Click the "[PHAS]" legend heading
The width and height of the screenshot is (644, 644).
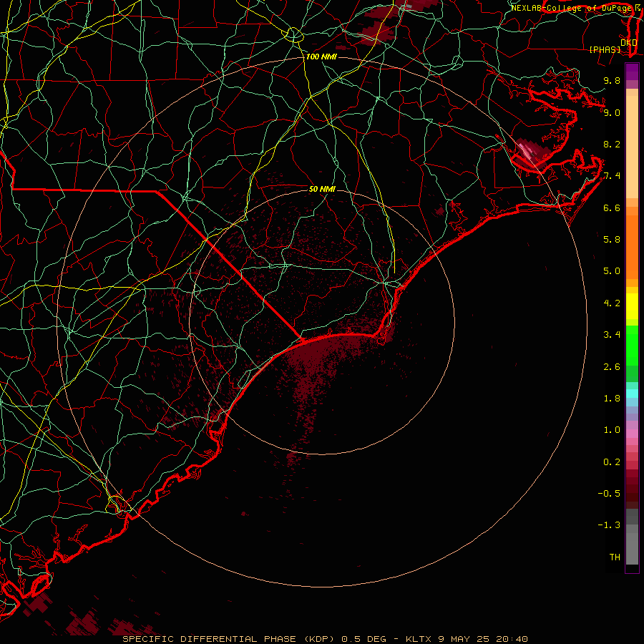tap(605, 49)
